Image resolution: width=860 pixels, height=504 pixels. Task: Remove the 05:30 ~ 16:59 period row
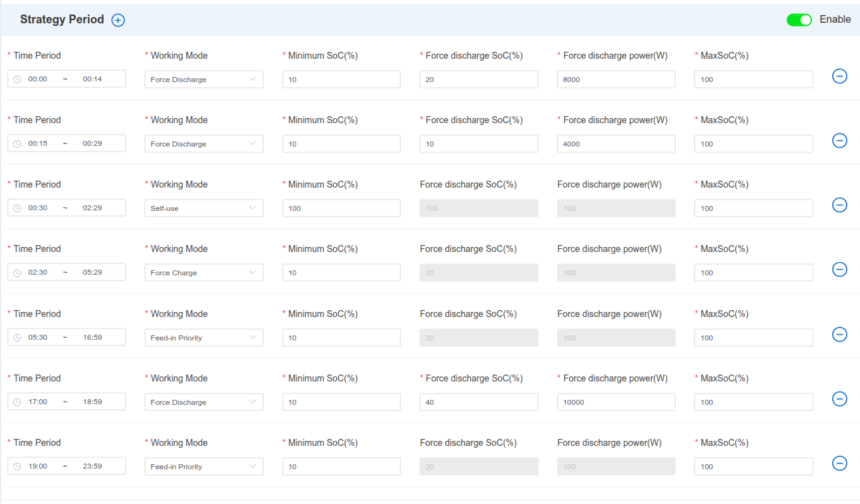click(839, 335)
